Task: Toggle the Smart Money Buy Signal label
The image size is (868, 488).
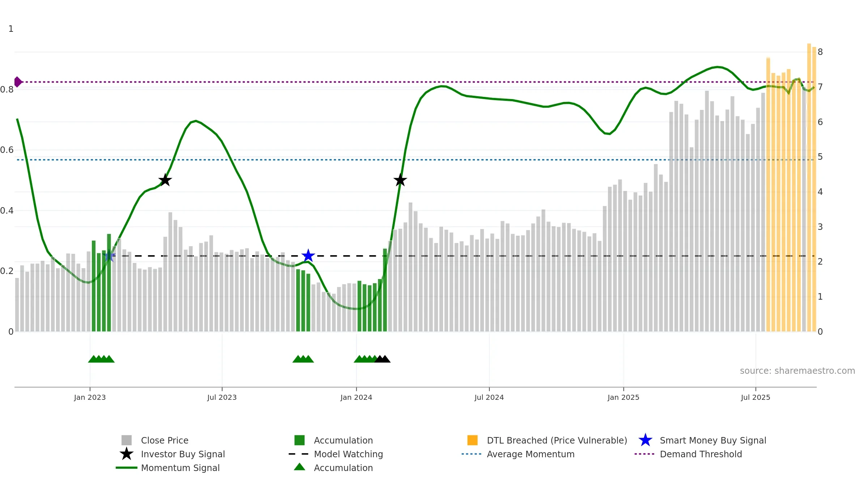Action: pyautogui.click(x=712, y=440)
